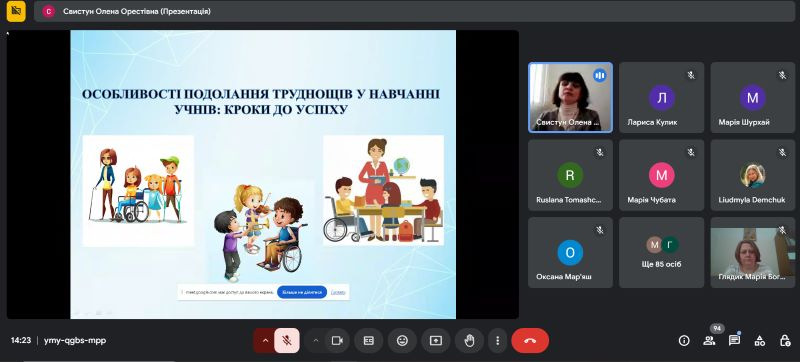The height and width of the screenshot is (362, 800).
Task: Turn on captions
Action: tap(368, 341)
